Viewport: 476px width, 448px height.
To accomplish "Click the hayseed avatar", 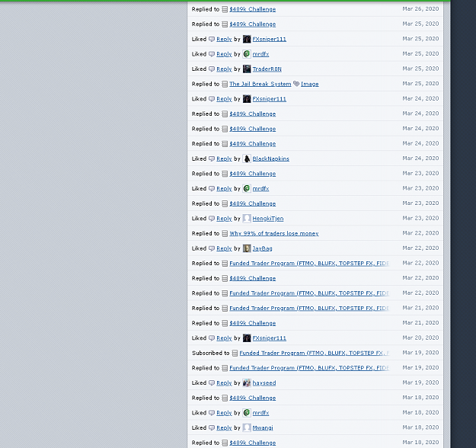I will click(x=247, y=382).
